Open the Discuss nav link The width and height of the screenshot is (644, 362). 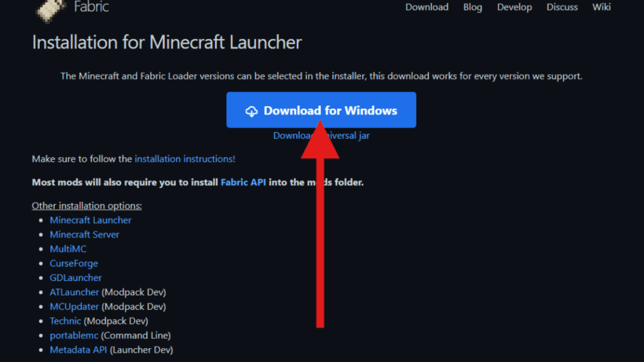(562, 7)
